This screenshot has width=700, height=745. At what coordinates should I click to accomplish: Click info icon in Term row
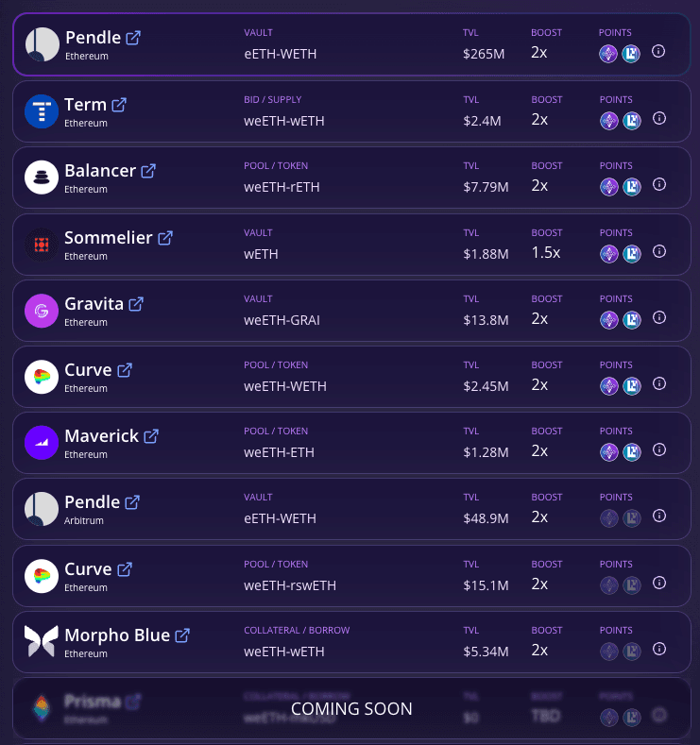pyautogui.click(x=659, y=118)
